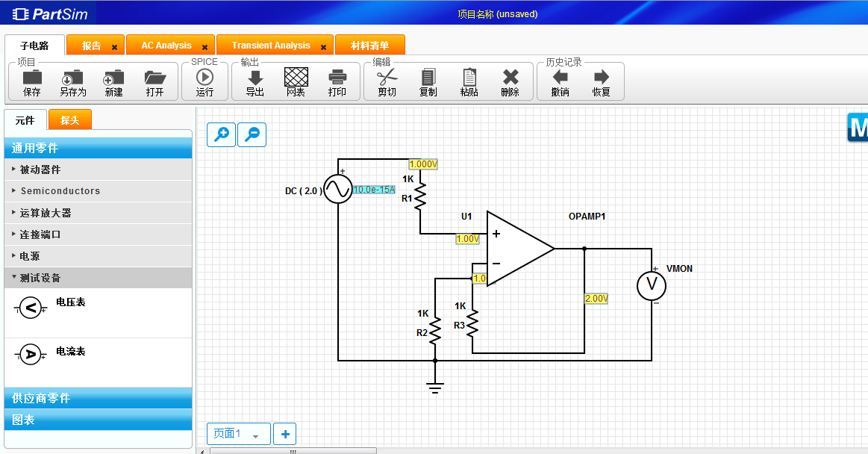This screenshot has height=454, width=868.
Task: Select resistor R1 in the schematic
Action: pyautogui.click(x=420, y=196)
